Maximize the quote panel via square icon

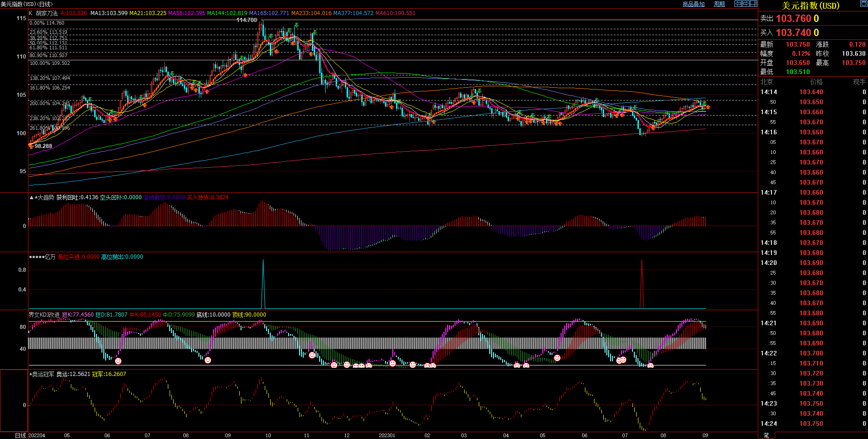pyautogui.click(x=863, y=4)
